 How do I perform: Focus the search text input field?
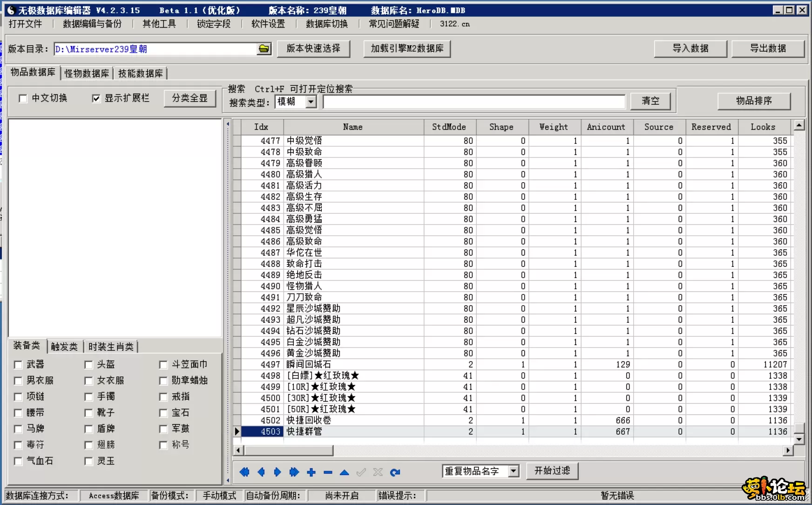[x=474, y=102]
